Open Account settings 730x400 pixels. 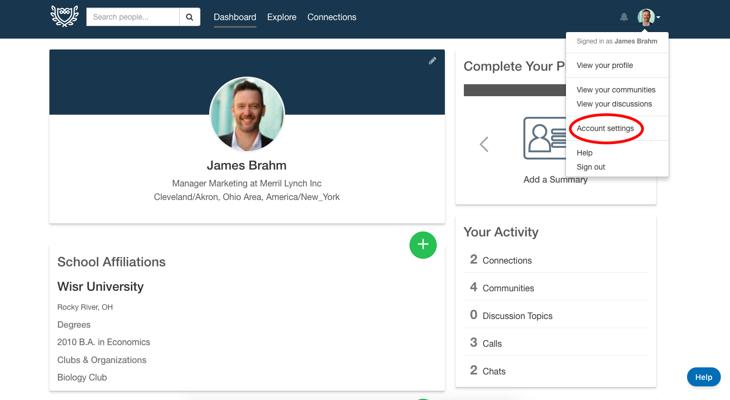(605, 129)
